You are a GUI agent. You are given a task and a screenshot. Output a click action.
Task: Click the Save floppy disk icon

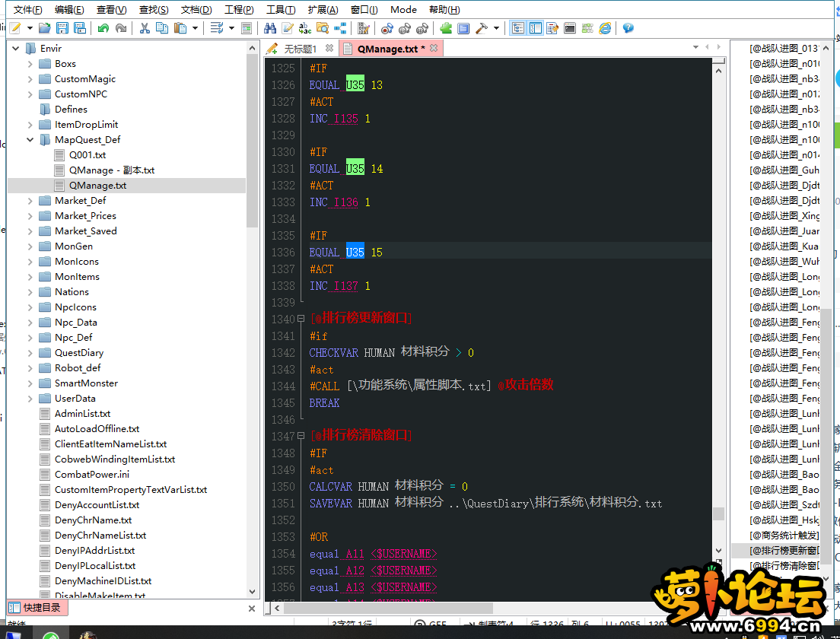coord(62,28)
